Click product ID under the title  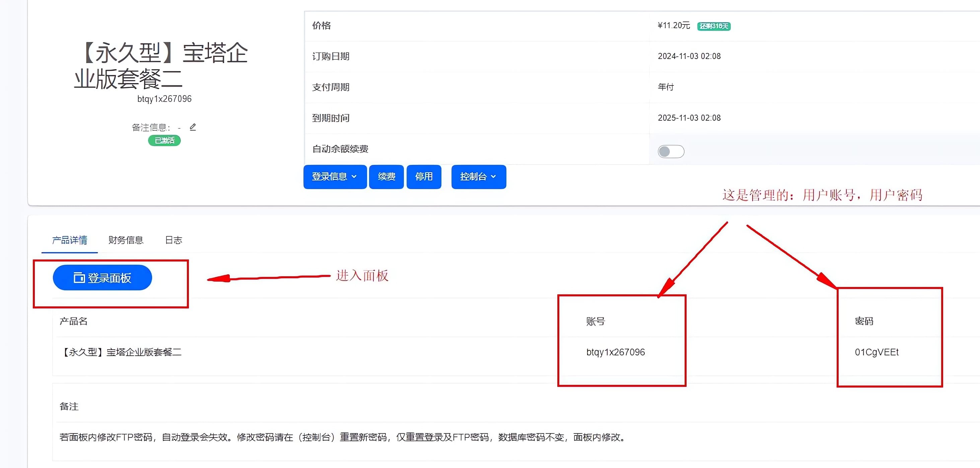point(164,99)
